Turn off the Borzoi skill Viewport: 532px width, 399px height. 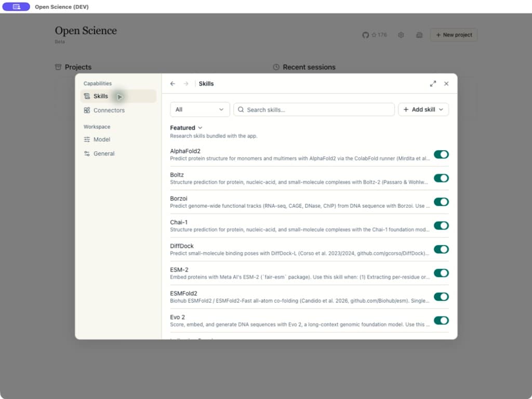[441, 202]
